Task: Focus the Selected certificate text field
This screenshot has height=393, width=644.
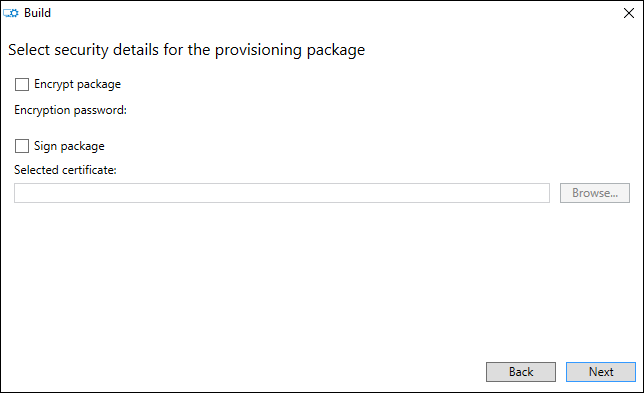Action: tap(282, 193)
